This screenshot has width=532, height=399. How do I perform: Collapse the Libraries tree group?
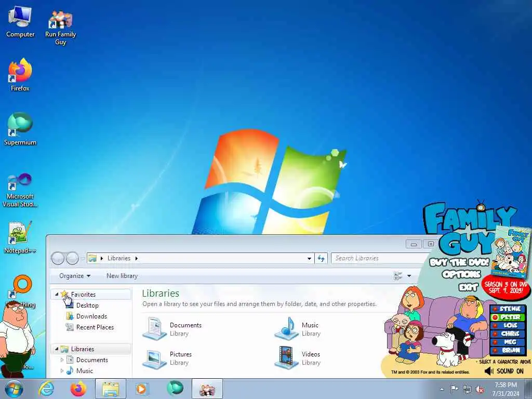(57, 349)
